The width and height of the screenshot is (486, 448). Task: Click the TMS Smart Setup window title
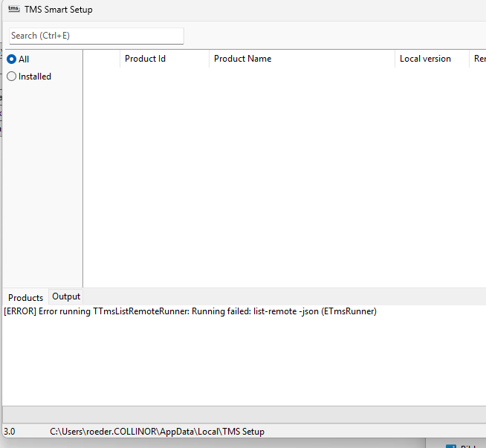(59, 10)
